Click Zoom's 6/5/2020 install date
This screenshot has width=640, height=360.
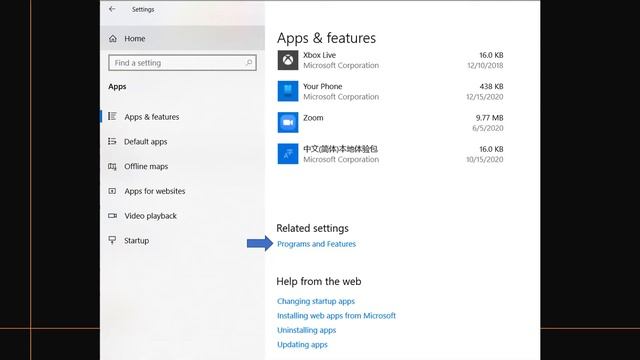click(x=488, y=128)
